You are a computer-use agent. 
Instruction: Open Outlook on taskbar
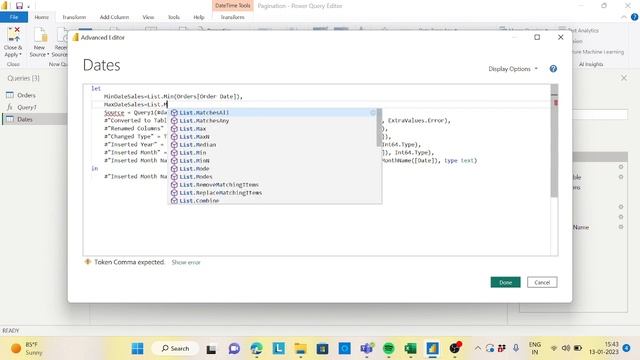pyautogui.click(x=344, y=349)
